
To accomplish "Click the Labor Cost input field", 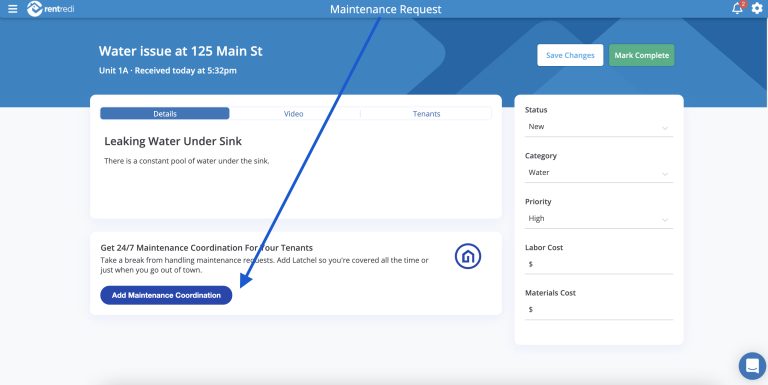I will 599,265.
